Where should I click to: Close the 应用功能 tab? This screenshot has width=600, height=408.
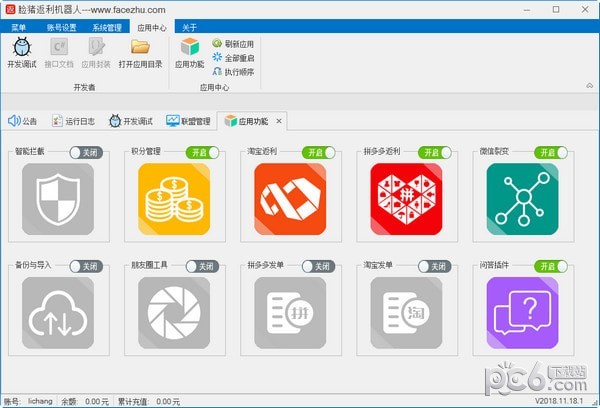click(x=279, y=121)
